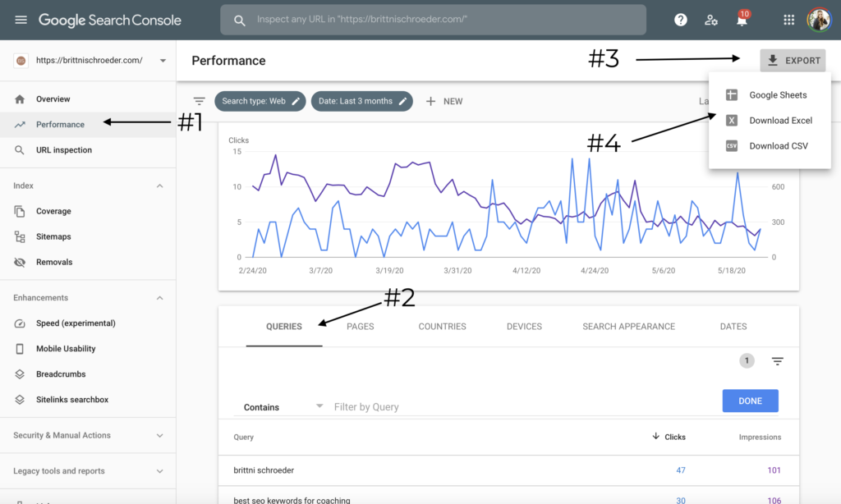Go to Overview in sidebar
Viewport: 841px width, 504px height.
[x=88, y=99]
